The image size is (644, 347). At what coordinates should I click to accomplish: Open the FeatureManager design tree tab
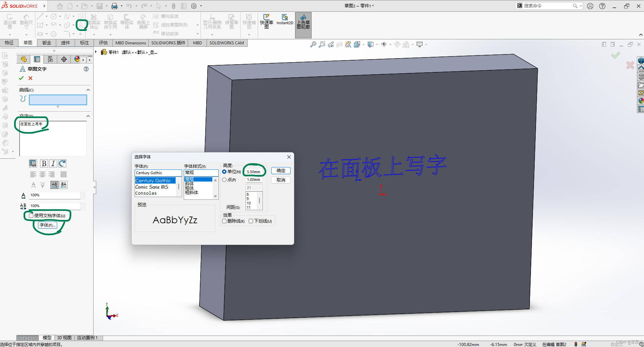pyautogui.click(x=24, y=59)
